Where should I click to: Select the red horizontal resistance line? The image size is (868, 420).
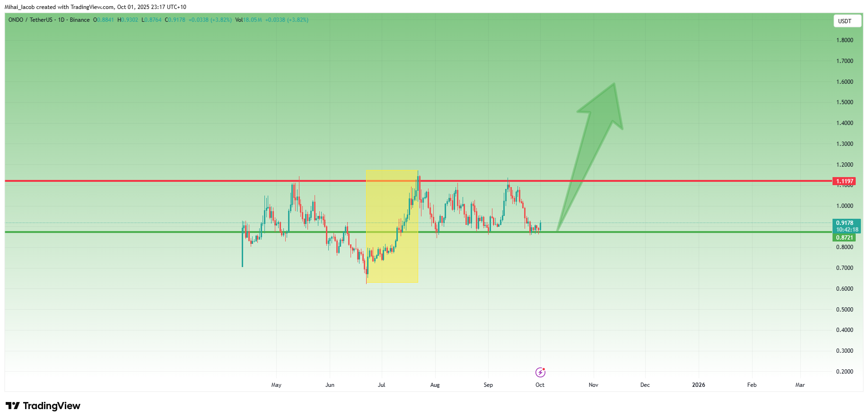tap(189, 181)
